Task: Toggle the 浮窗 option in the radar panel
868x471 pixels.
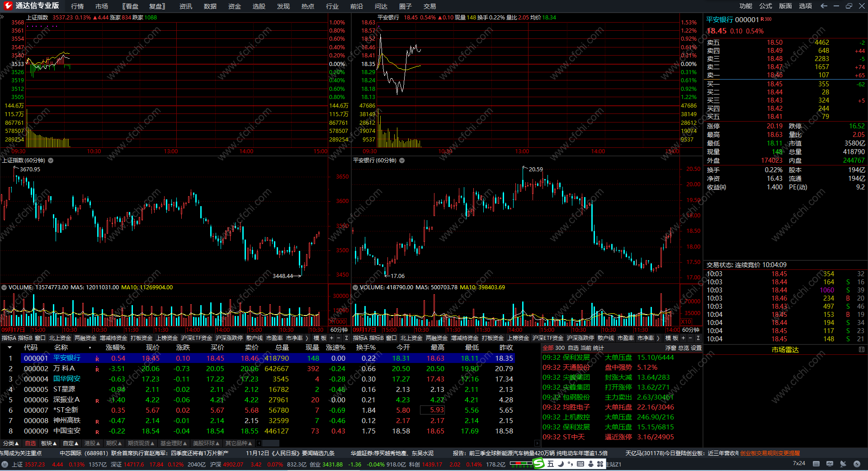Action: pyautogui.click(x=670, y=348)
